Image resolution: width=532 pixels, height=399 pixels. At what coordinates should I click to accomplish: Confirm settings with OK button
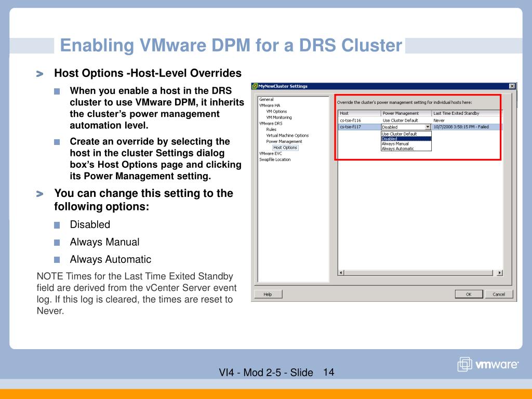(469, 294)
